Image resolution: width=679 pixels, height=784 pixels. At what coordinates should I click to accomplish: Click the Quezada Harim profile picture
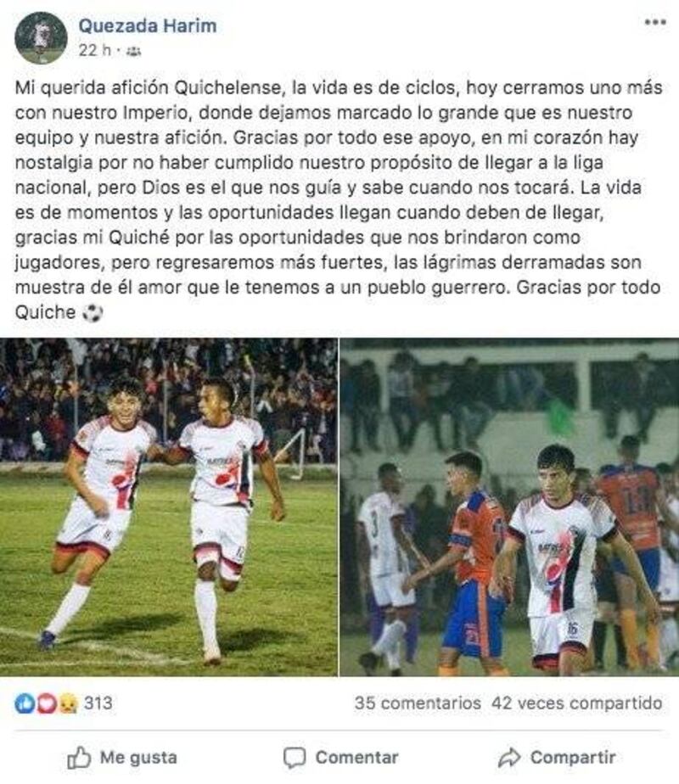click(x=41, y=38)
